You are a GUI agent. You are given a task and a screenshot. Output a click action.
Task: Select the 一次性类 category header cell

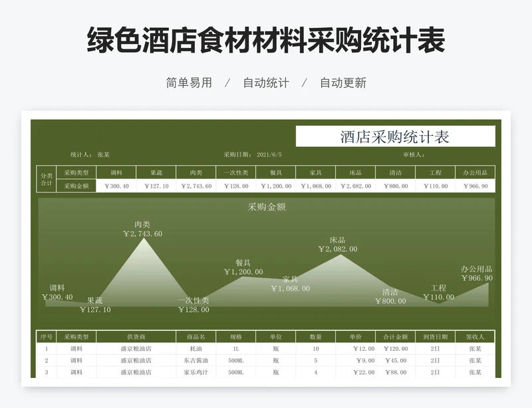coord(236,172)
